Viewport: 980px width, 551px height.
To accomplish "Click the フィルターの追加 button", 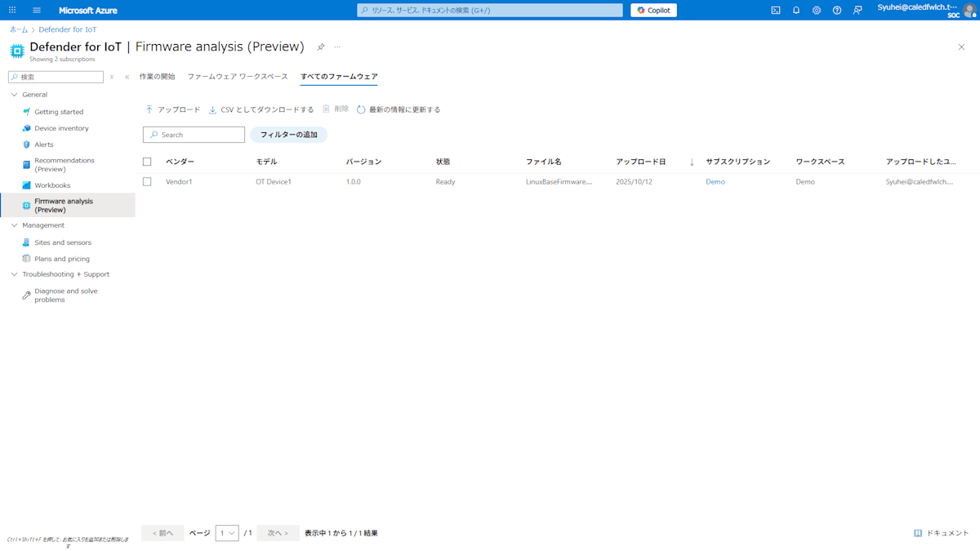I will click(x=288, y=135).
